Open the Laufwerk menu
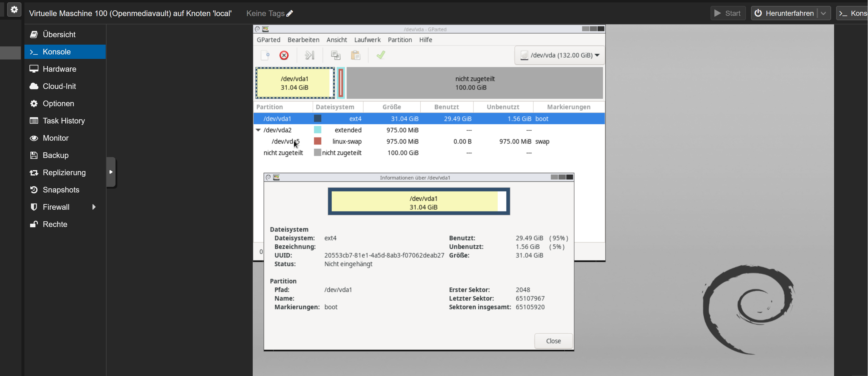This screenshot has height=376, width=868. pos(367,40)
